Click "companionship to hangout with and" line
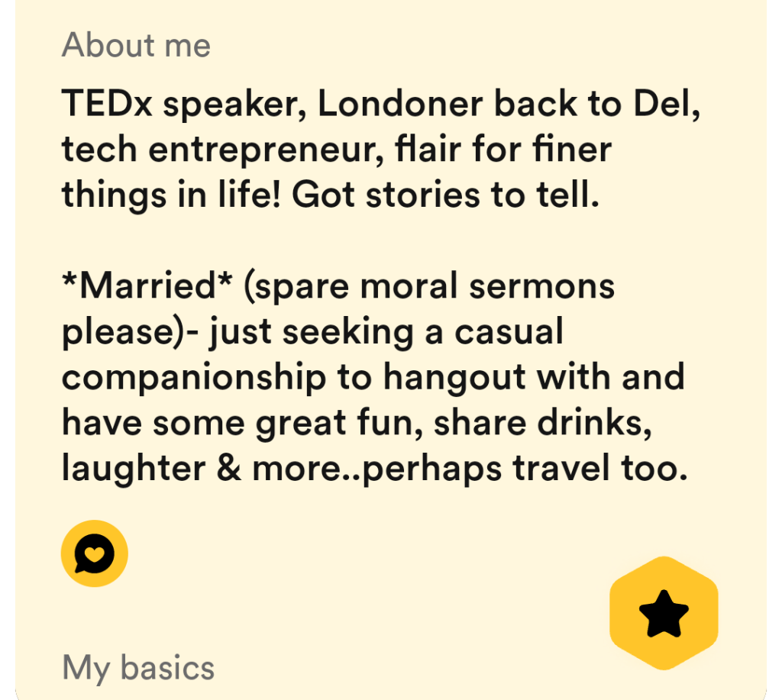Screen dimensions: 782x700 tap(373, 378)
